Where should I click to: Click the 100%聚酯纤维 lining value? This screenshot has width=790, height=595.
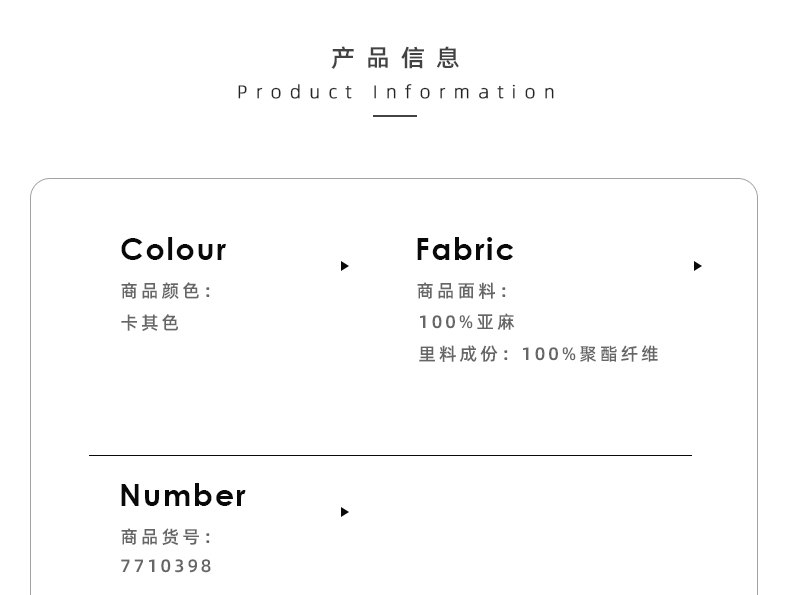590,354
